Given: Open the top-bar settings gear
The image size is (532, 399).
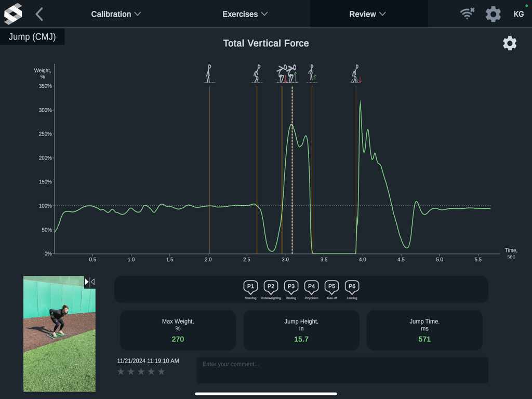Looking at the screenshot, I should tap(493, 14).
